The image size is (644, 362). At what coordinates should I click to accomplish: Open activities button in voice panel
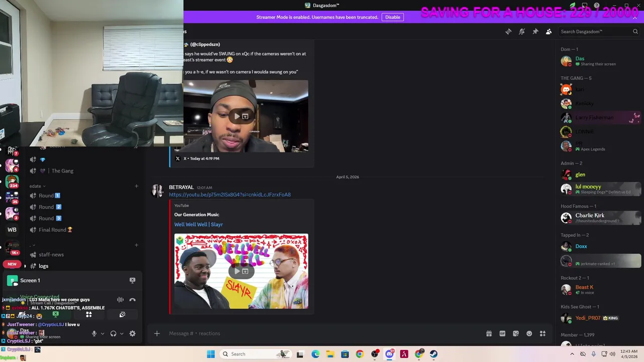pyautogui.click(x=89, y=315)
